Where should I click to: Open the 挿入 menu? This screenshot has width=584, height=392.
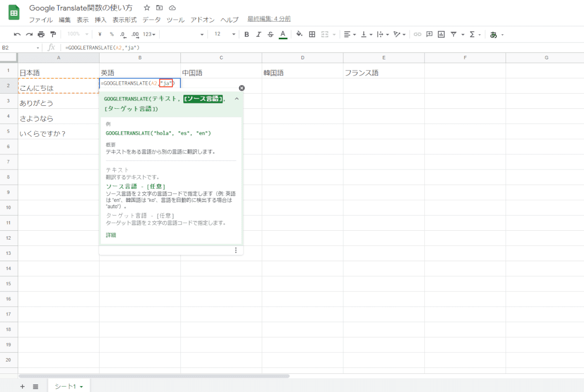pos(101,20)
